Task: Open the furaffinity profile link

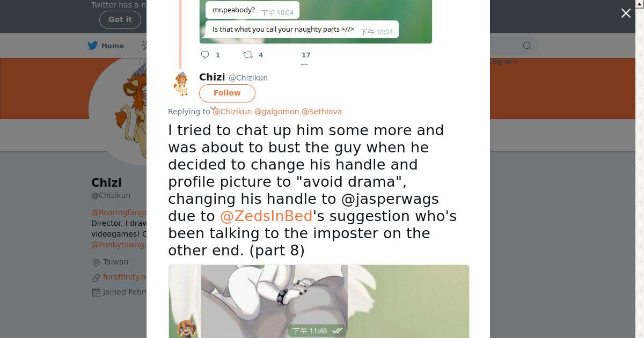Action: pos(125,277)
